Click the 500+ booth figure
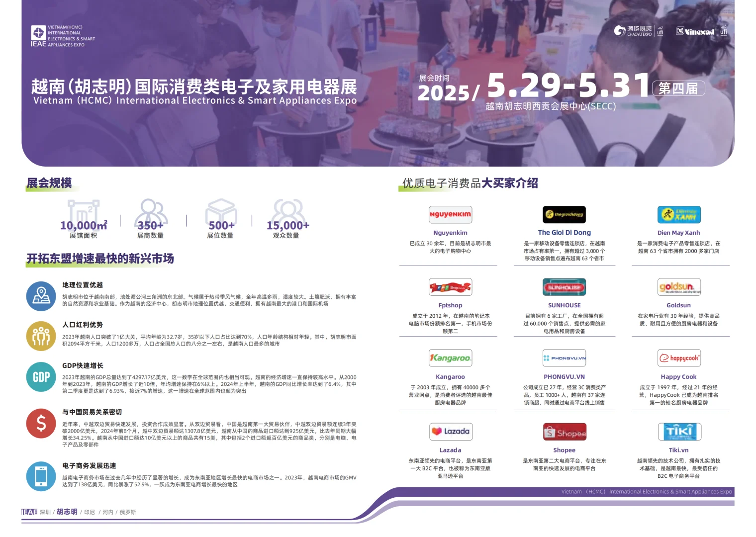The width and height of the screenshot is (756, 537). 221,226
